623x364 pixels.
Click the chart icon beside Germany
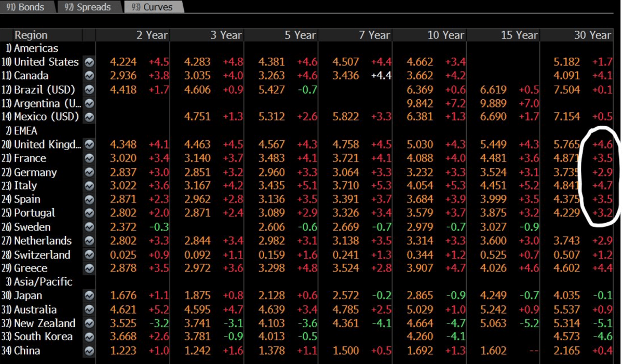(x=89, y=172)
